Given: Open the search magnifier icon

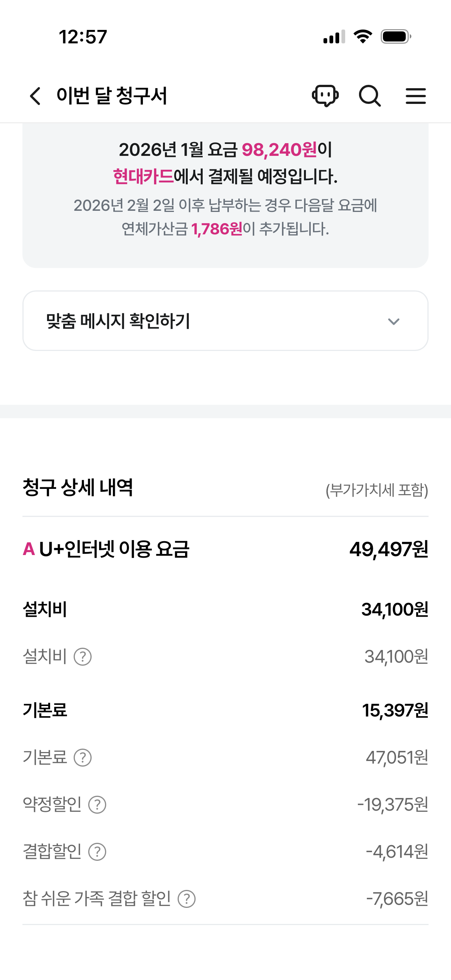Looking at the screenshot, I should tap(369, 96).
